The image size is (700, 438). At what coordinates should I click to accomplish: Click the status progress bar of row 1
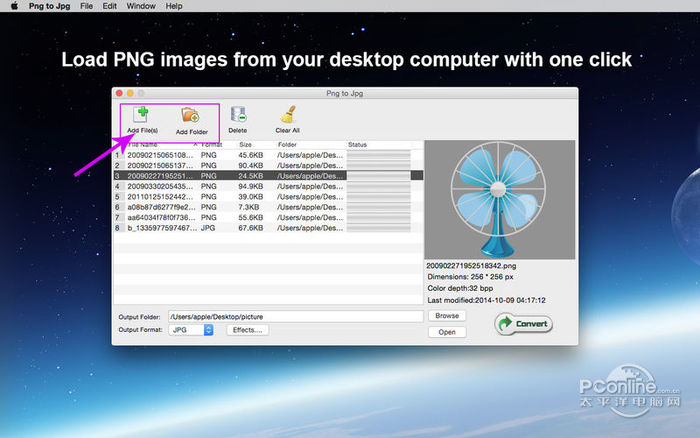[x=379, y=155]
